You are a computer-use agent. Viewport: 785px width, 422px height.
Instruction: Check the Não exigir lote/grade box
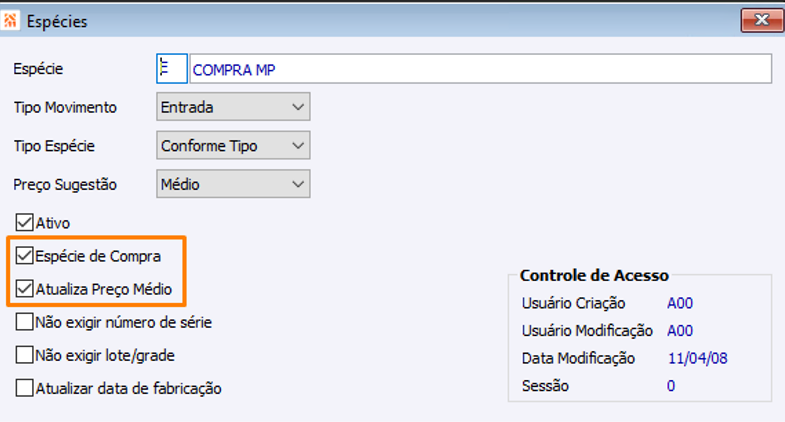coord(24,355)
